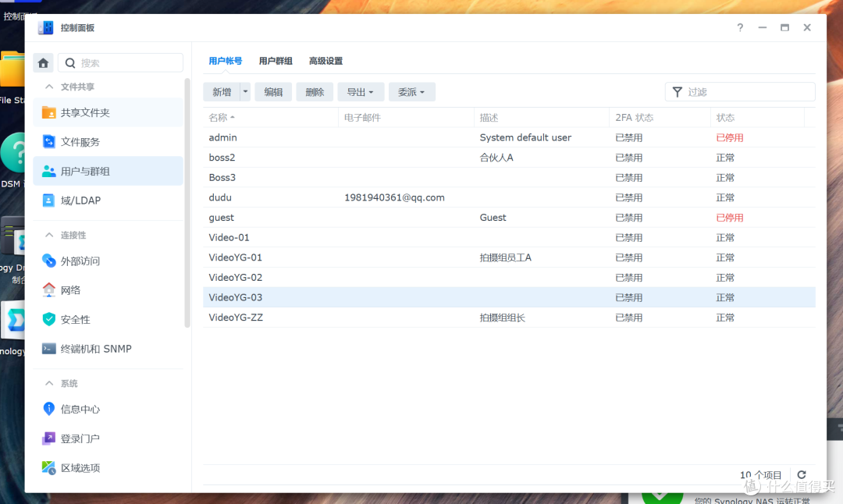Image resolution: width=843 pixels, height=504 pixels.
Task: Click the home icon in Control Panel
Action: (x=43, y=63)
